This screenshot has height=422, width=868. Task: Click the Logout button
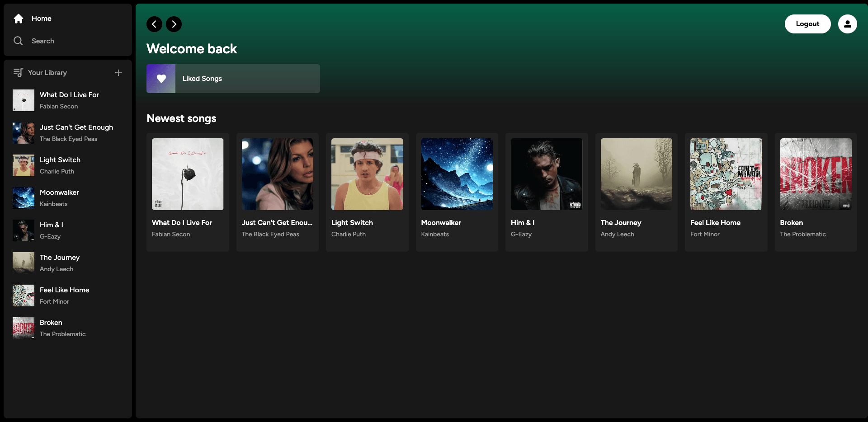[x=807, y=24]
